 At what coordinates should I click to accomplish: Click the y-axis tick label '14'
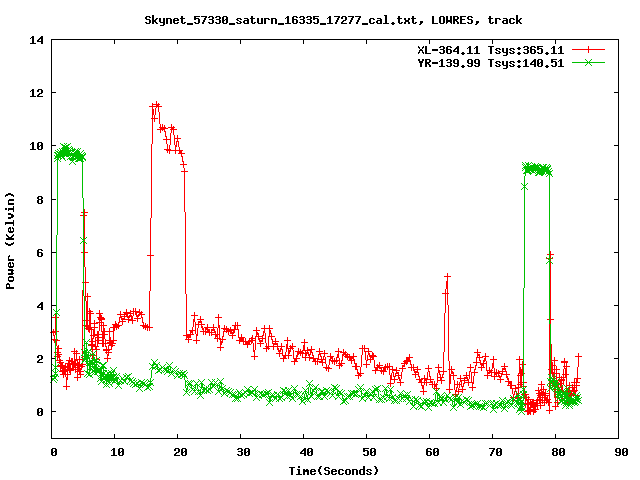(x=36, y=40)
